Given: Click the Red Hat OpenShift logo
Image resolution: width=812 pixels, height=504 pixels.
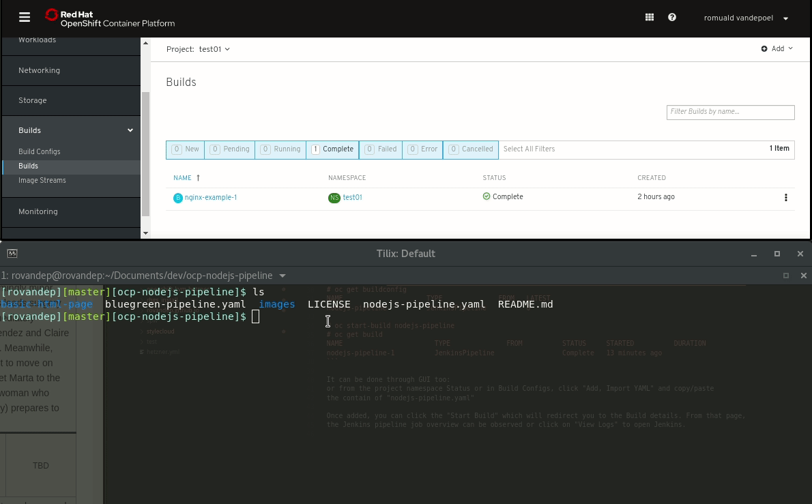Looking at the screenshot, I should click(110, 18).
